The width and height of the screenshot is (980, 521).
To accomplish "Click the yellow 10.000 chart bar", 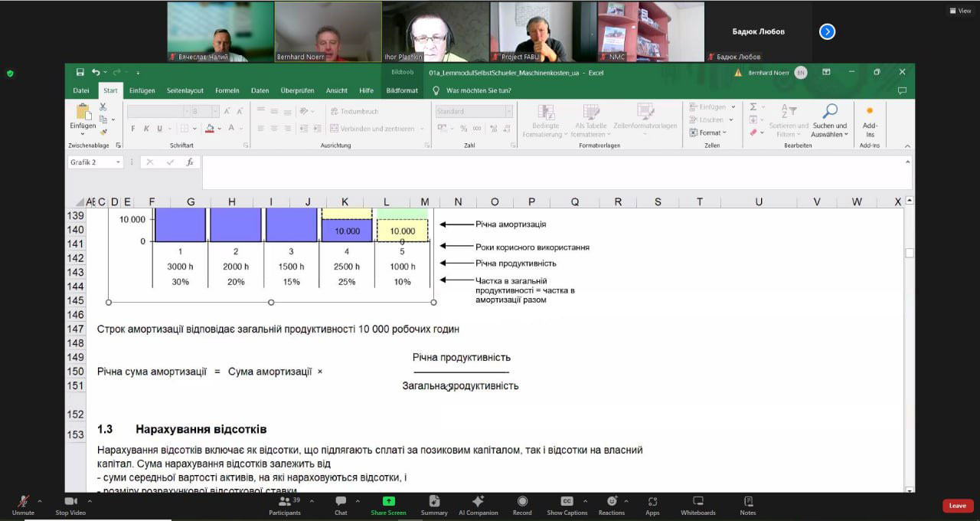I will [402, 231].
